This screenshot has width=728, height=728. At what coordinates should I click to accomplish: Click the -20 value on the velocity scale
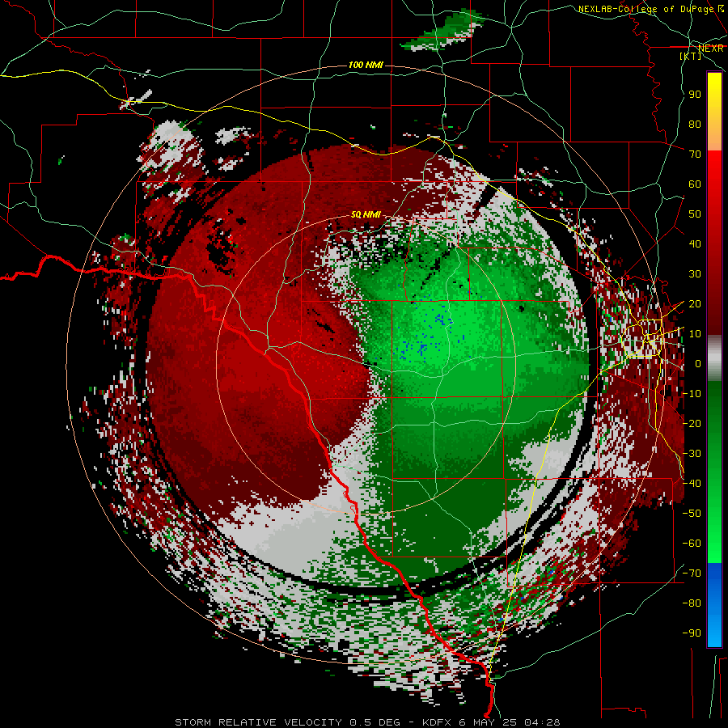(692, 423)
